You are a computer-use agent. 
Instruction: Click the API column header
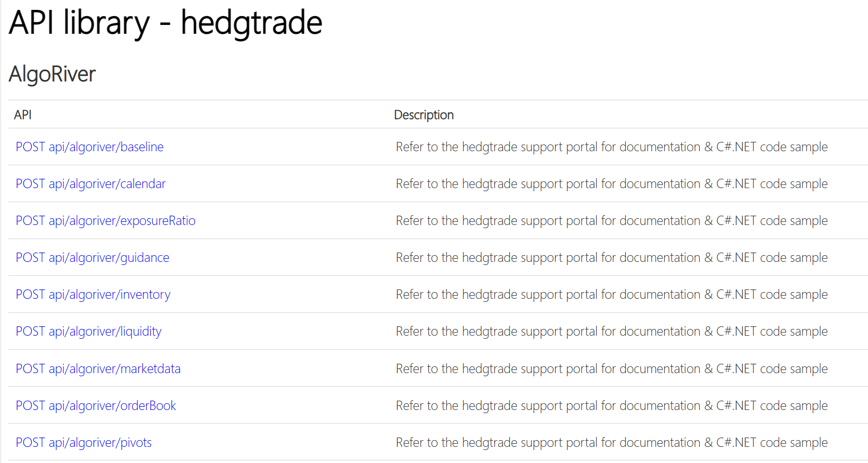click(23, 115)
